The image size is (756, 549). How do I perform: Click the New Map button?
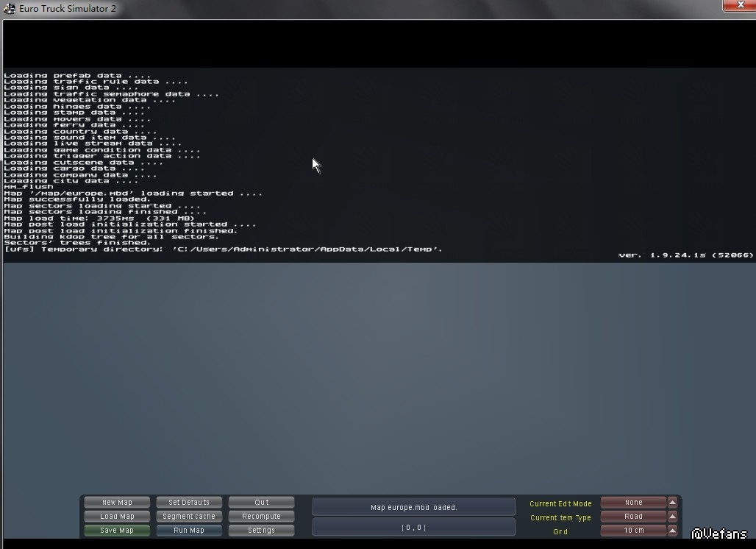117,503
